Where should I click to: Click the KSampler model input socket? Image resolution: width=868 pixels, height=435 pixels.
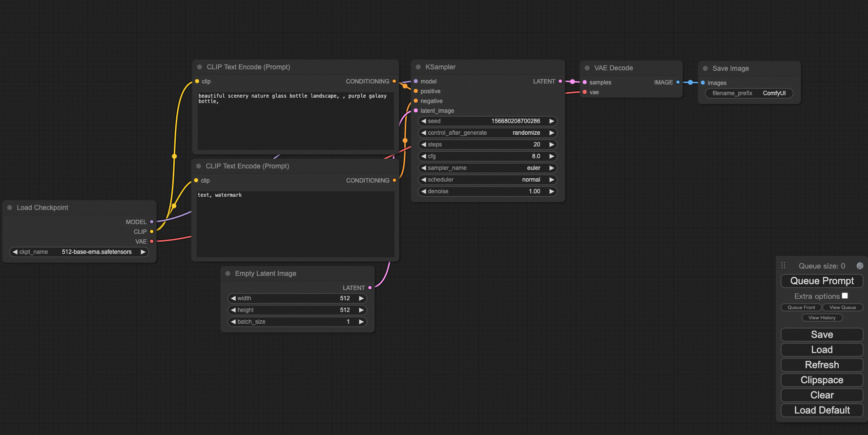pos(416,82)
